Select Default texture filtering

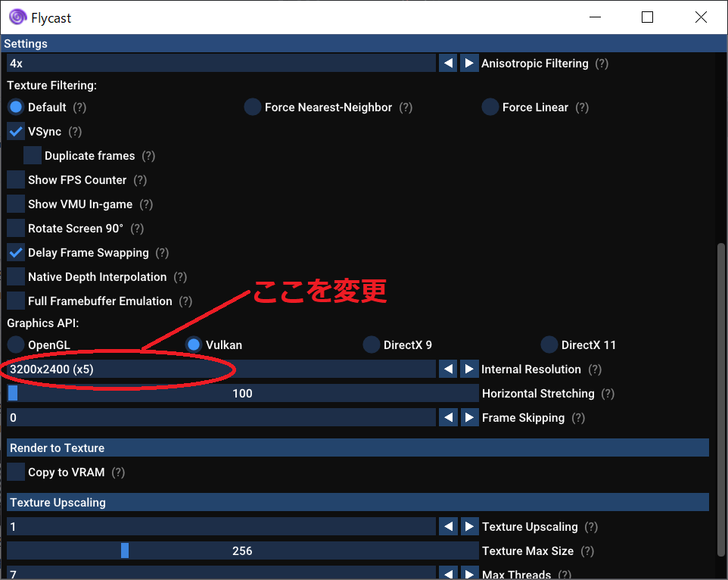pyautogui.click(x=16, y=108)
